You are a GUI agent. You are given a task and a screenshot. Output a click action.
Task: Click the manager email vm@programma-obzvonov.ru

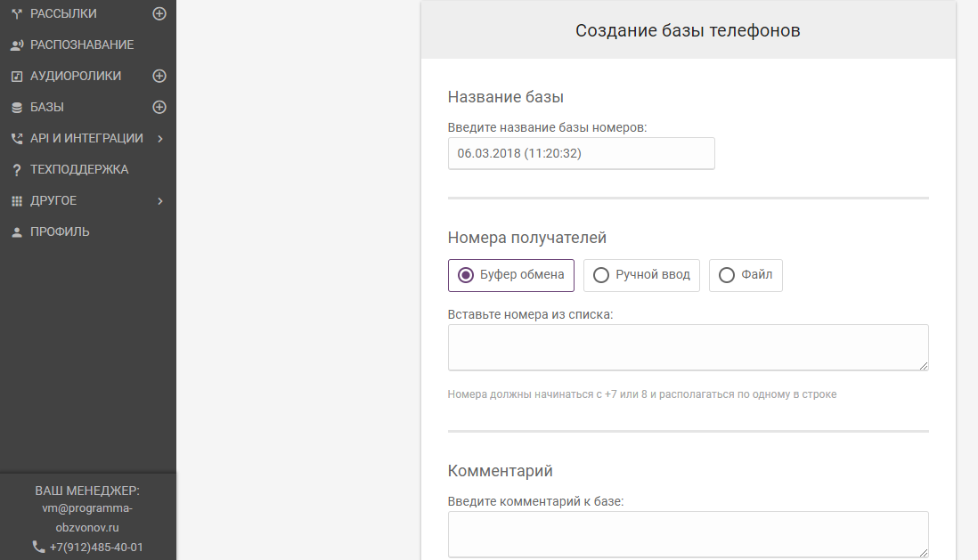point(87,517)
